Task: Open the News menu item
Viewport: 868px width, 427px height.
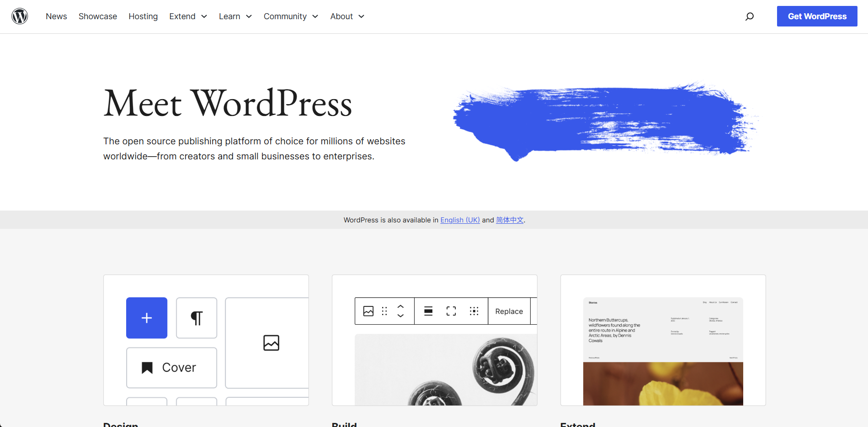Action: (x=56, y=16)
